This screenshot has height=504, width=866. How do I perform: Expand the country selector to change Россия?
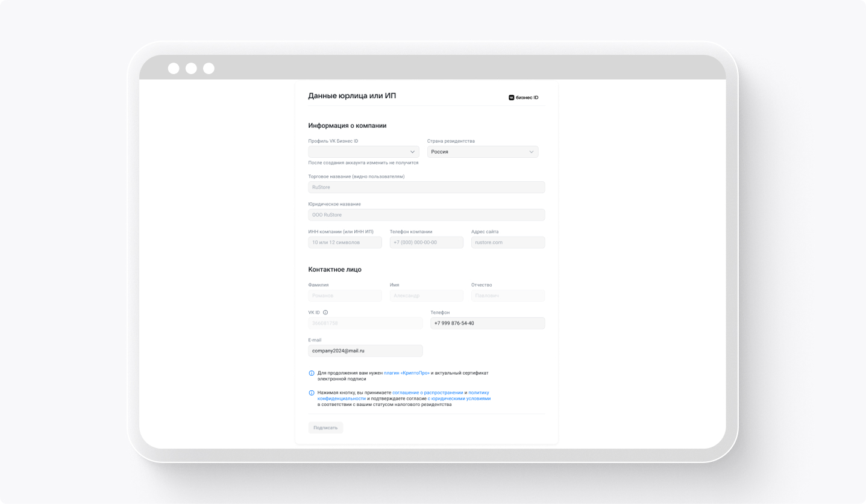click(x=482, y=152)
